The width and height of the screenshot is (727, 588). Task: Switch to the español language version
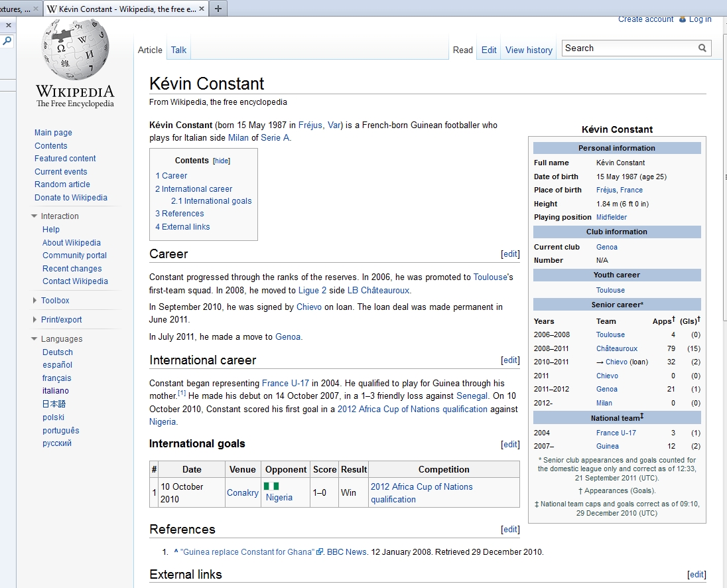pyautogui.click(x=58, y=365)
